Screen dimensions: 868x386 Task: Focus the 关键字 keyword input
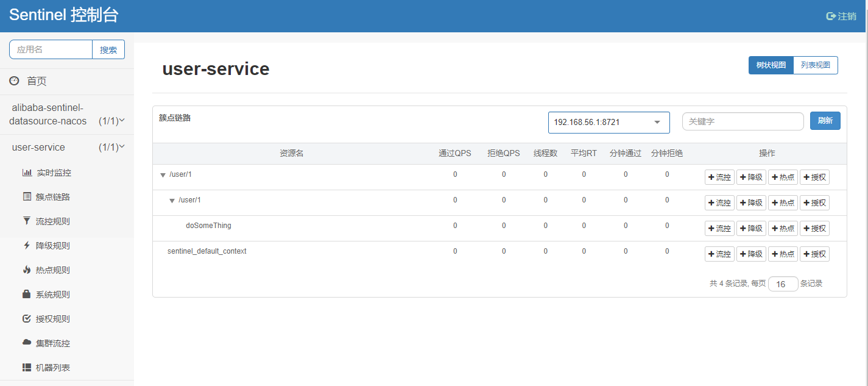tap(743, 121)
